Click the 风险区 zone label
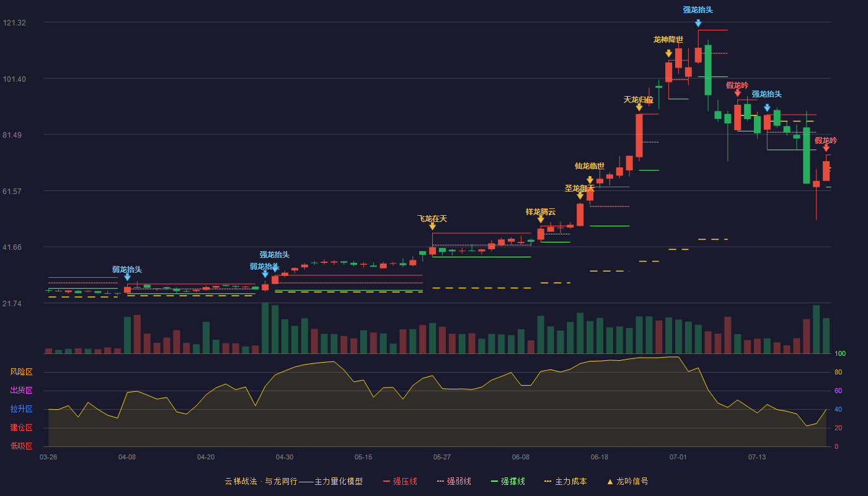This screenshot has width=868, height=496. pos(22,372)
